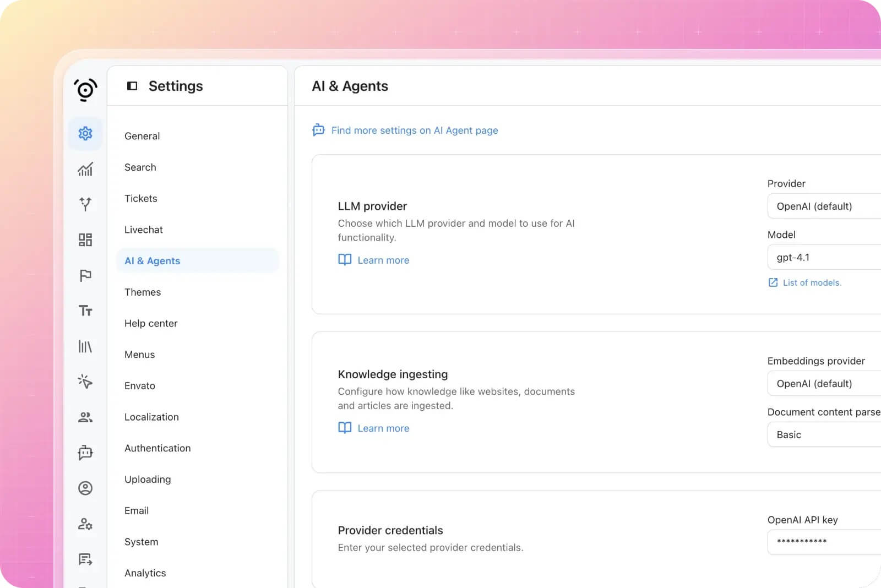Expand the Embeddings provider dropdown
The image size is (881, 588).
[824, 384]
